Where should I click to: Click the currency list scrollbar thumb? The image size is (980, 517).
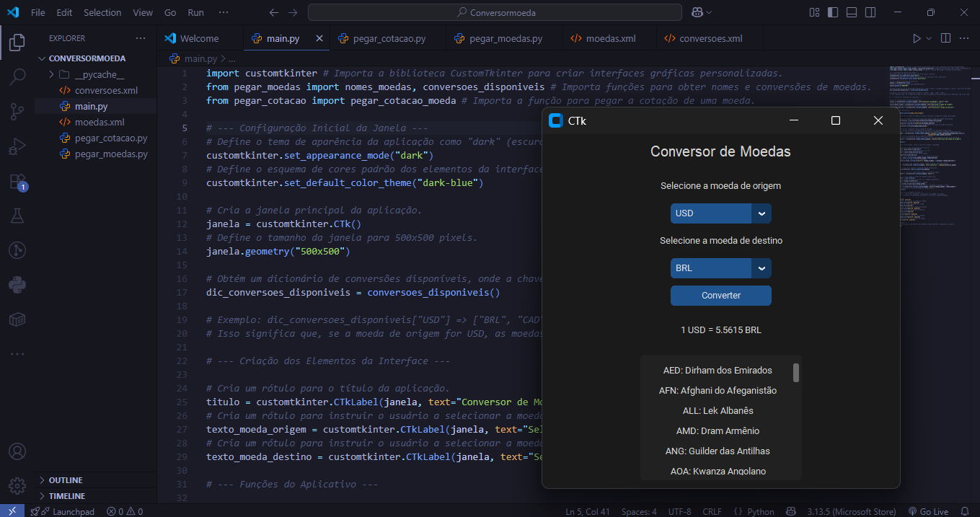point(796,372)
